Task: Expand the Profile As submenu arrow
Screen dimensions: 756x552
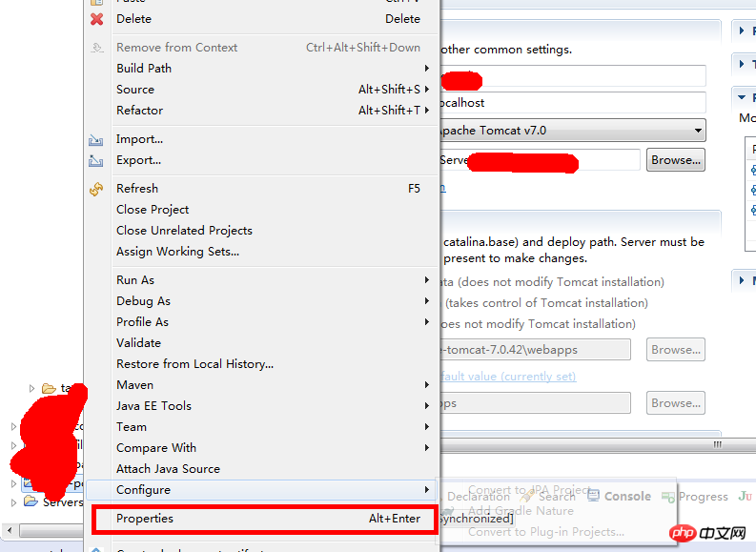Action: [427, 322]
